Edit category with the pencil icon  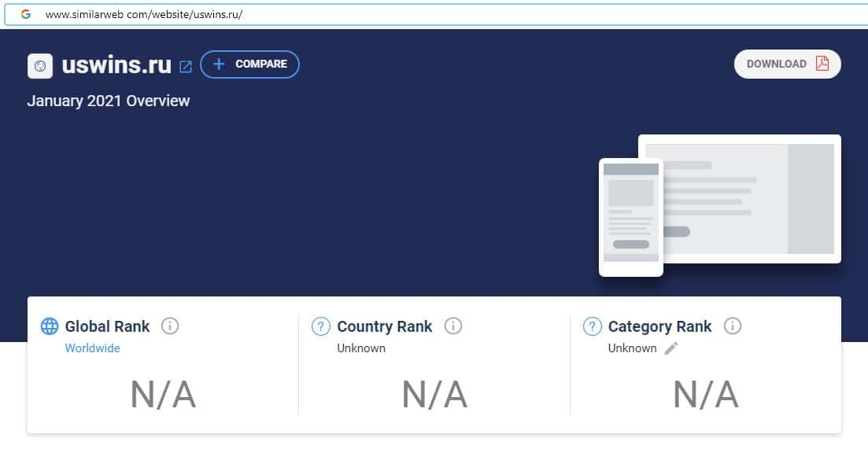point(671,348)
